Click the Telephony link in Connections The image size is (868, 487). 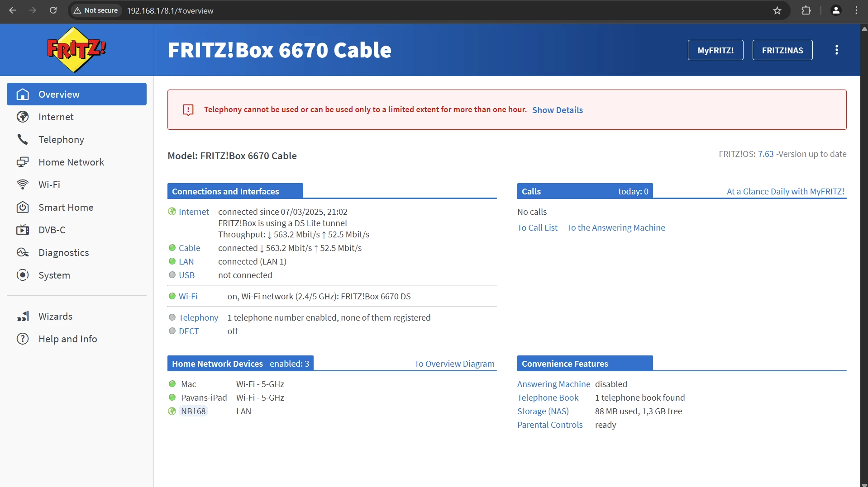point(198,317)
